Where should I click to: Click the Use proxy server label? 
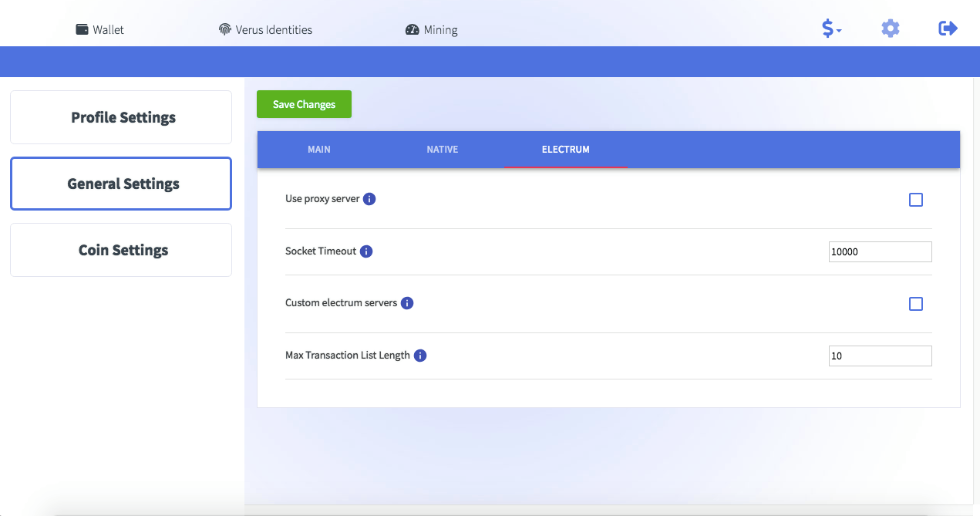(x=322, y=199)
